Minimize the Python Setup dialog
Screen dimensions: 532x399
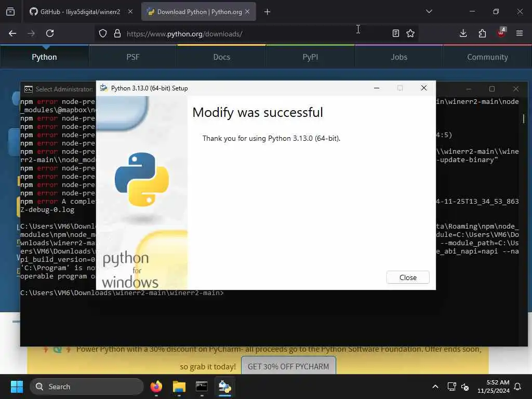(377, 88)
